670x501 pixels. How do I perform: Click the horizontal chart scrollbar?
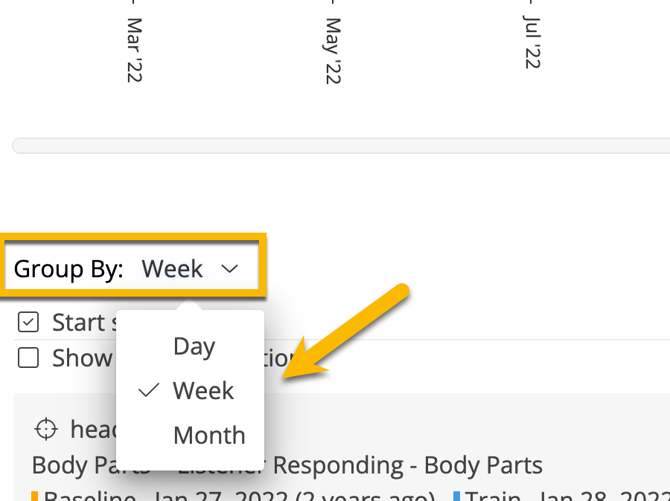coord(340,146)
